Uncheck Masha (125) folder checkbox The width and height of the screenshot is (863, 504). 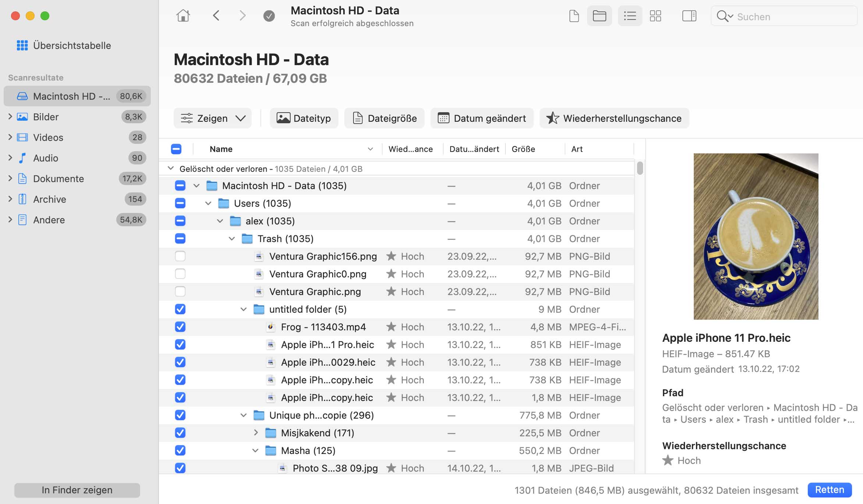[180, 450]
